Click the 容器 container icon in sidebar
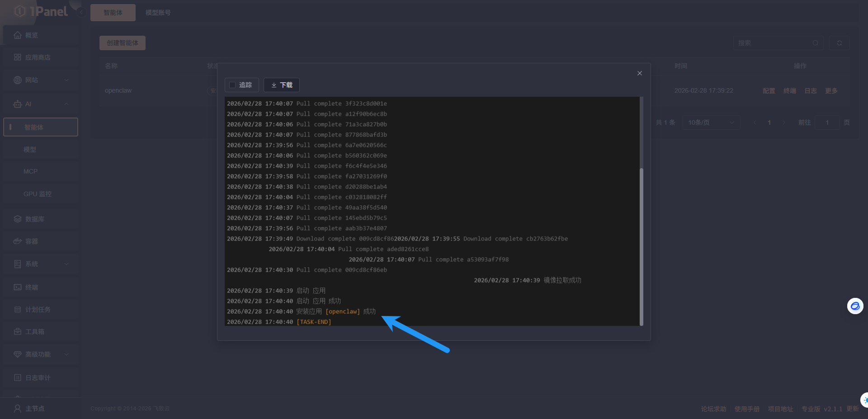This screenshot has height=419, width=868. (x=18, y=241)
